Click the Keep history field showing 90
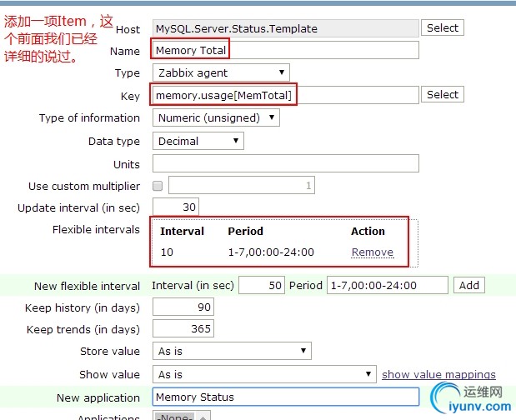 [x=183, y=307]
